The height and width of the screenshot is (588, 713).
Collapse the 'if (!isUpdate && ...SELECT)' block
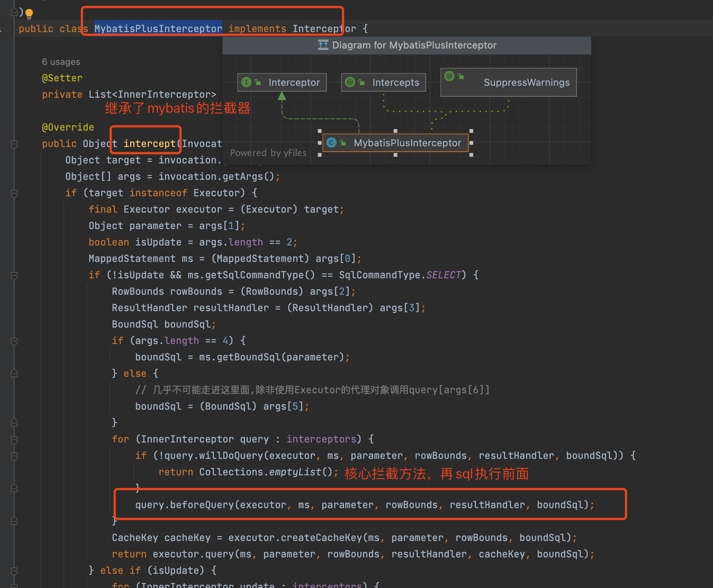(x=14, y=275)
